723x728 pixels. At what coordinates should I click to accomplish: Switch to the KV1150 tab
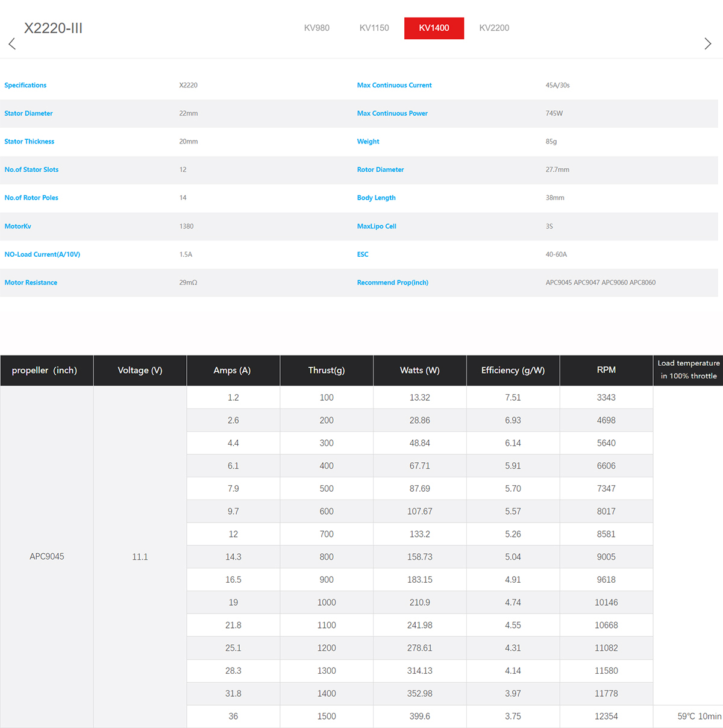pos(374,28)
